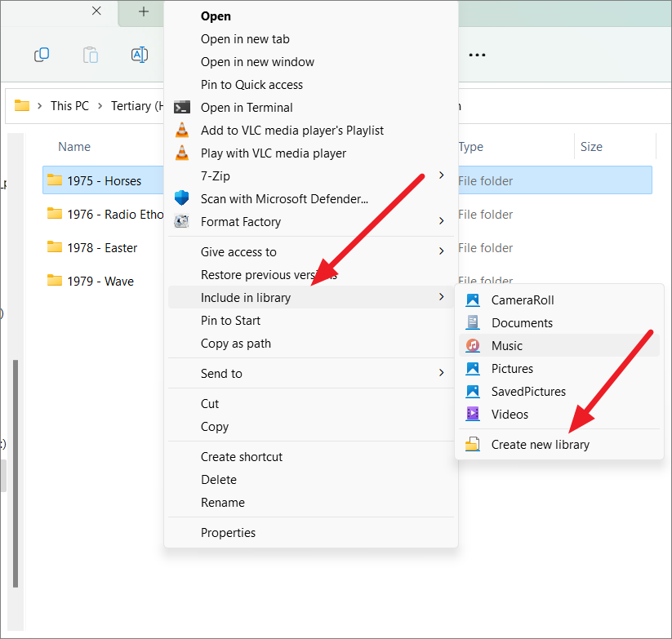The image size is (672, 639).
Task: Click the new tab plus button
Action: (144, 11)
